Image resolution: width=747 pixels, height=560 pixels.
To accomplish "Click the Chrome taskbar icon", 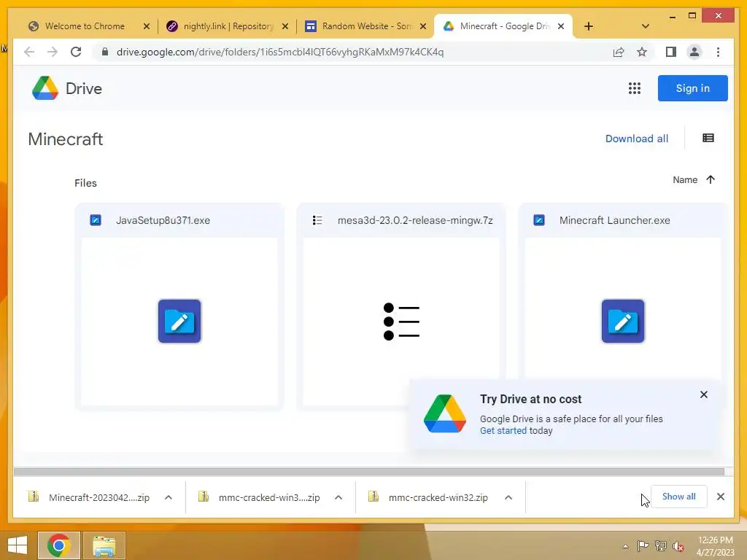I will 59,545.
